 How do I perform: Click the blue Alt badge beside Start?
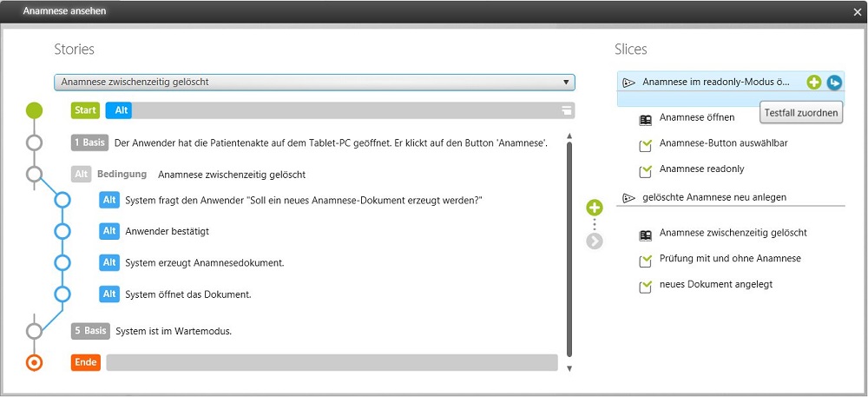click(118, 110)
